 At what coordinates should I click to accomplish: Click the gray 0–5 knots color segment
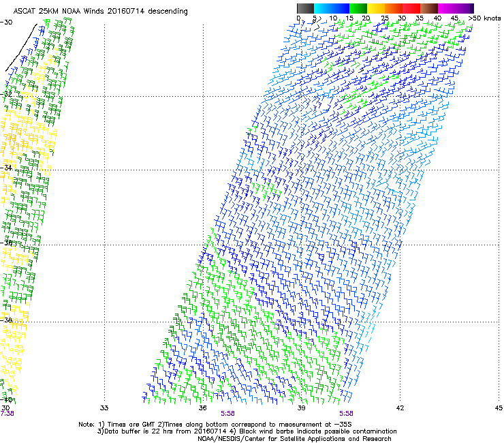point(305,8)
